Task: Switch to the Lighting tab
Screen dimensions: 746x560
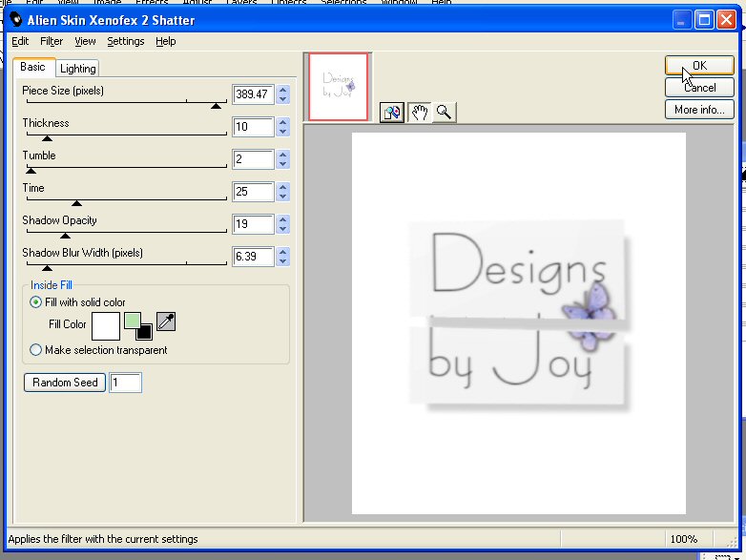Action: 78,69
